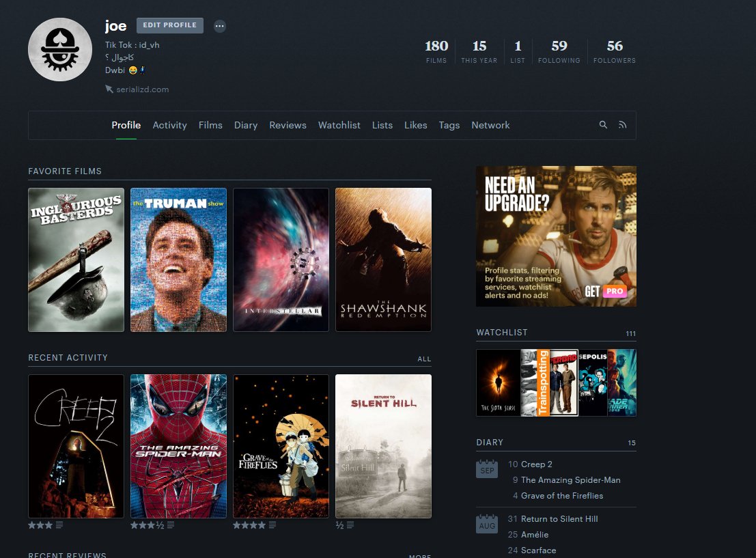This screenshot has height=558, width=756.
Task: Open Inglourious Basterds favorite poster
Action: [76, 260]
